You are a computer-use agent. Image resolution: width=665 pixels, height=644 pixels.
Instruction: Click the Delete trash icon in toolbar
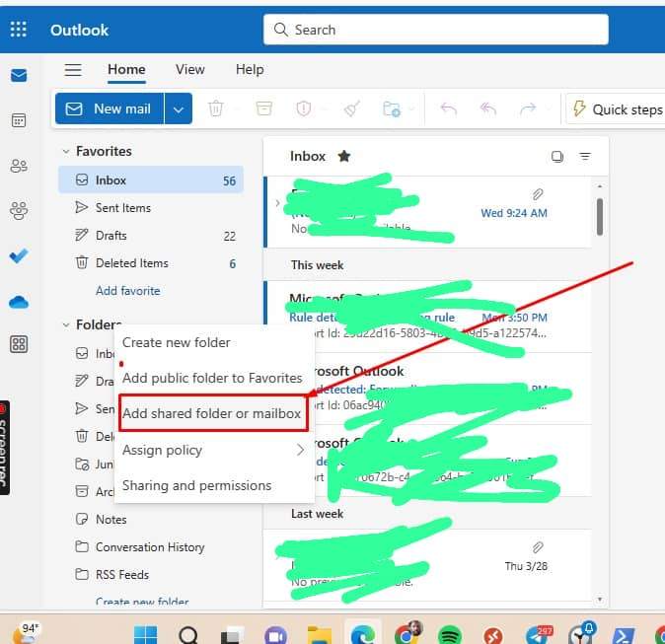click(215, 108)
